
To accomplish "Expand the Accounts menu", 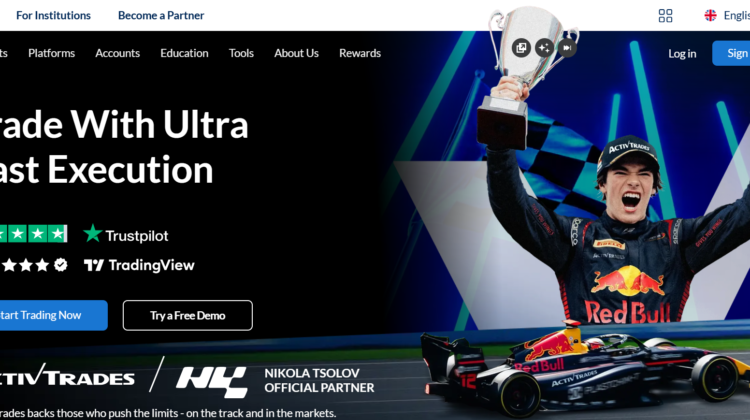I will [x=118, y=53].
